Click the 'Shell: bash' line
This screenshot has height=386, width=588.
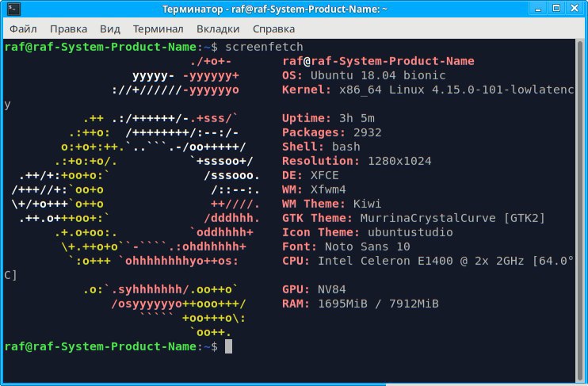point(321,147)
